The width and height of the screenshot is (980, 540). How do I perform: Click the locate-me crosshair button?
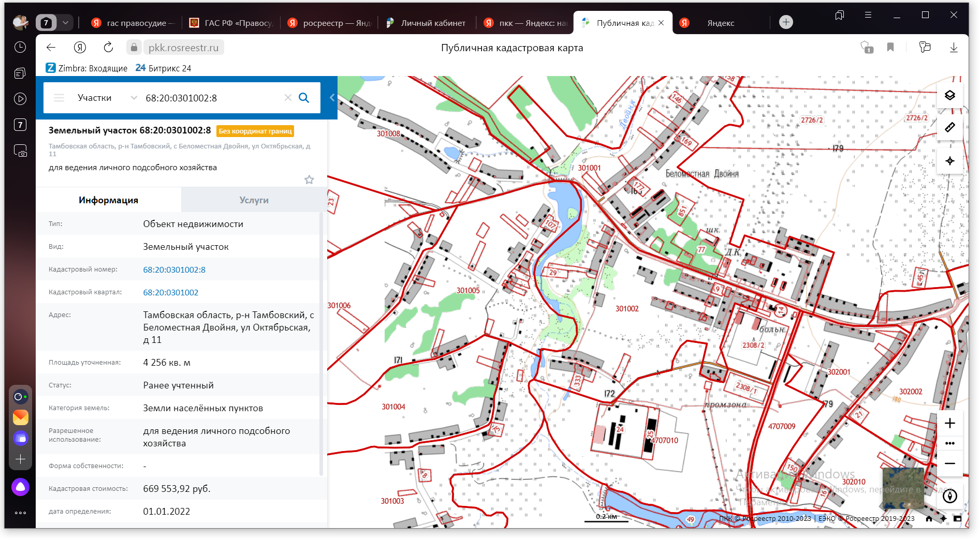949,161
